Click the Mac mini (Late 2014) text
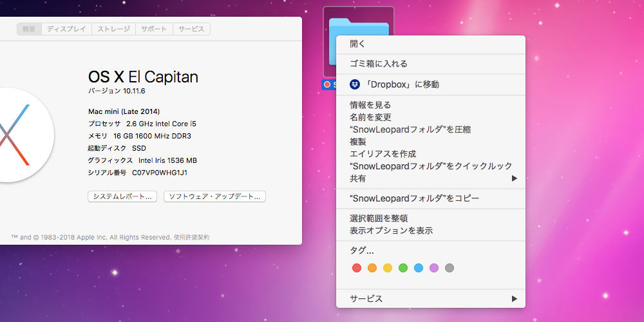Image resolution: width=644 pixels, height=322 pixels. [124, 111]
